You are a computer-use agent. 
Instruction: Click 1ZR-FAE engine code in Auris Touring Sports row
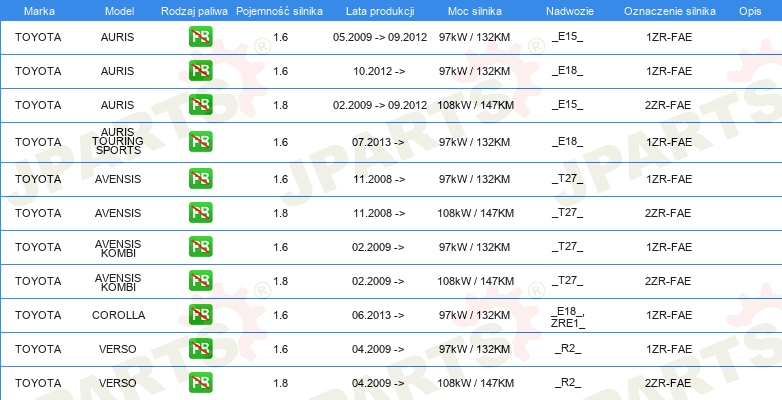pos(669,142)
